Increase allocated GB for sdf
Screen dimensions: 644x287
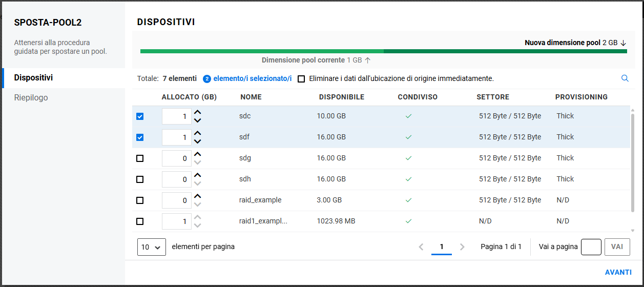pos(198,133)
